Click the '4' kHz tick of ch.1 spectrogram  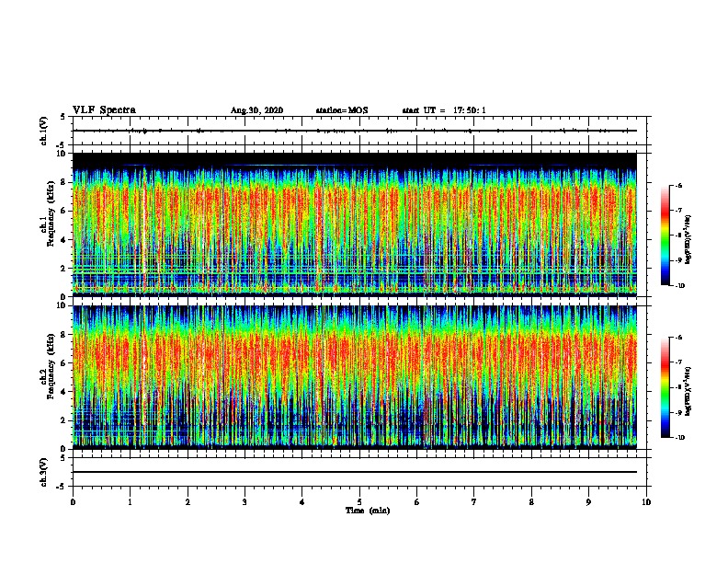pos(63,240)
